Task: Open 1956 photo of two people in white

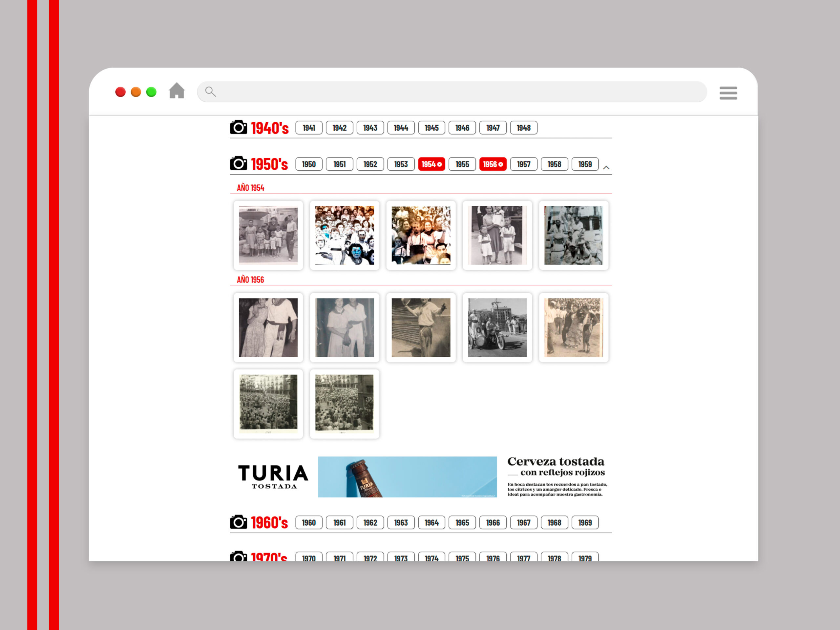Action: (x=345, y=327)
